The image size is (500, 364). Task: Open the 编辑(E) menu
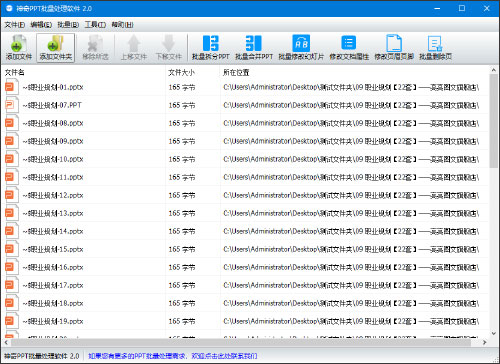[41, 25]
